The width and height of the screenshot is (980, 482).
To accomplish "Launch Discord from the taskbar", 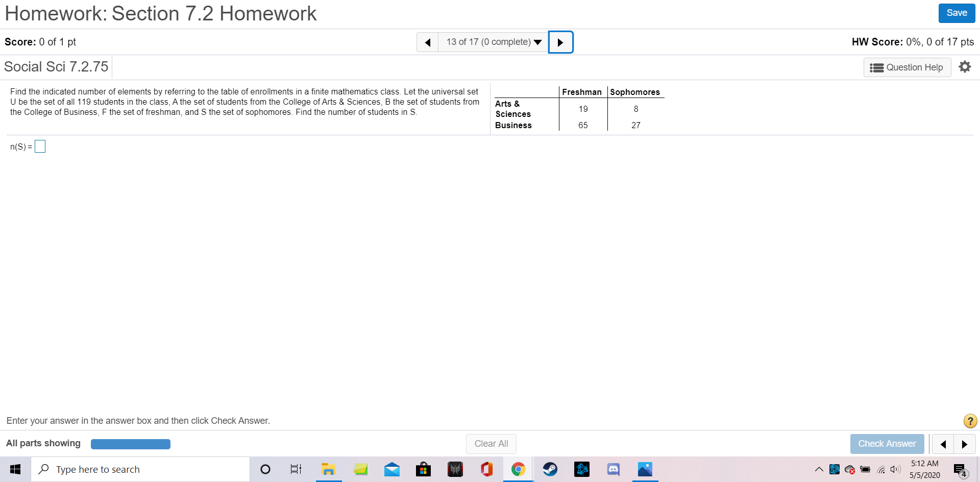I will click(x=613, y=469).
